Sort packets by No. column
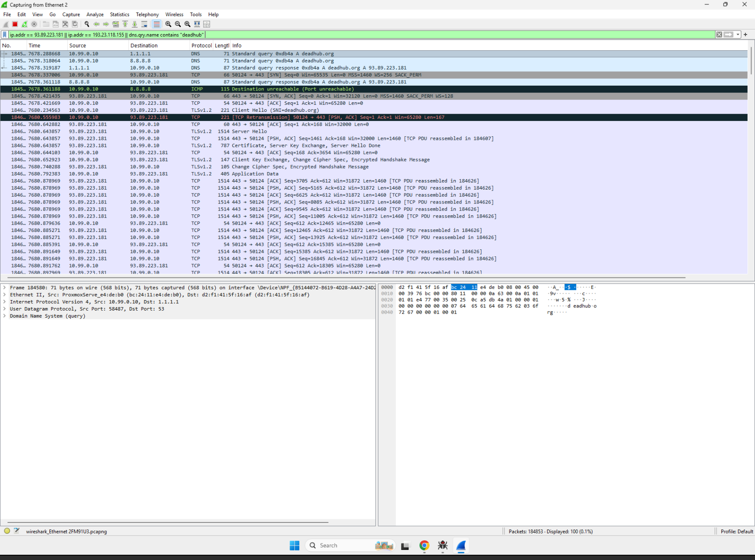This screenshot has height=560, width=755. (14, 45)
